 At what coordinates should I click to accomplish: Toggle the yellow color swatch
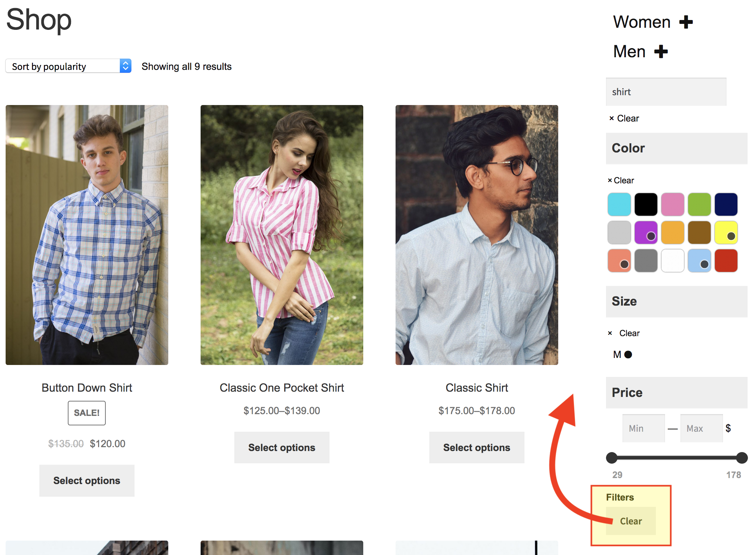click(726, 232)
